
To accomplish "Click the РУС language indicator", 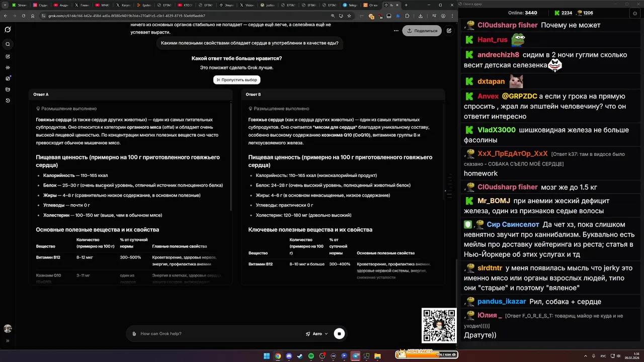I will (x=603, y=356).
